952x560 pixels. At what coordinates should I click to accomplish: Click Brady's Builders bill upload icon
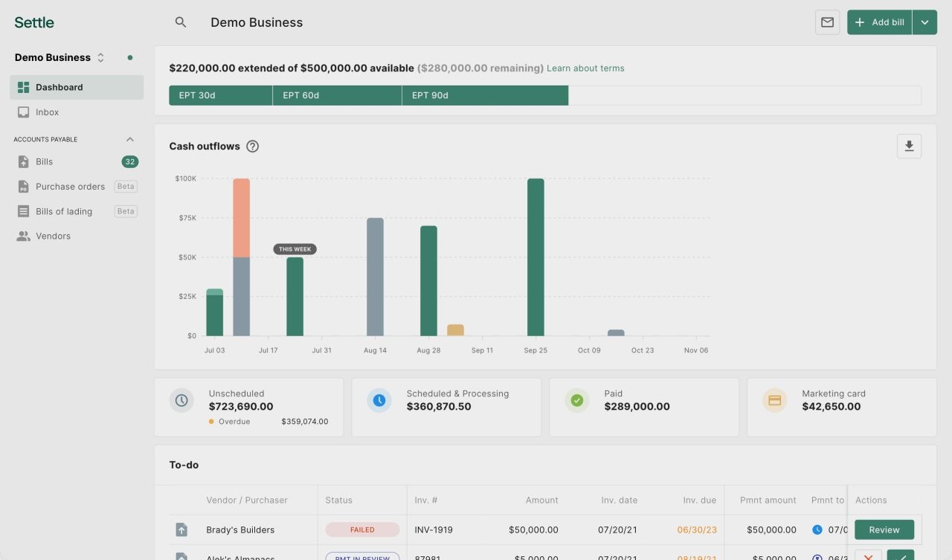pos(181,530)
